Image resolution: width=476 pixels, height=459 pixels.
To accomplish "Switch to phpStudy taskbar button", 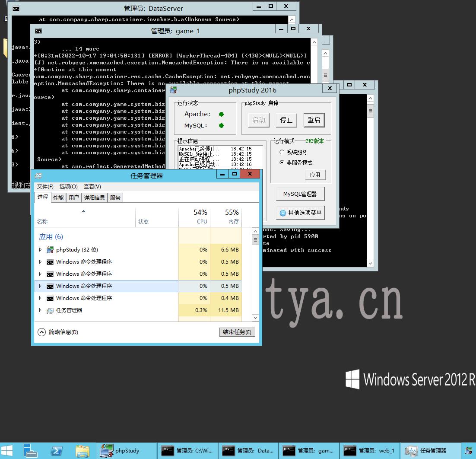I will pos(126,451).
